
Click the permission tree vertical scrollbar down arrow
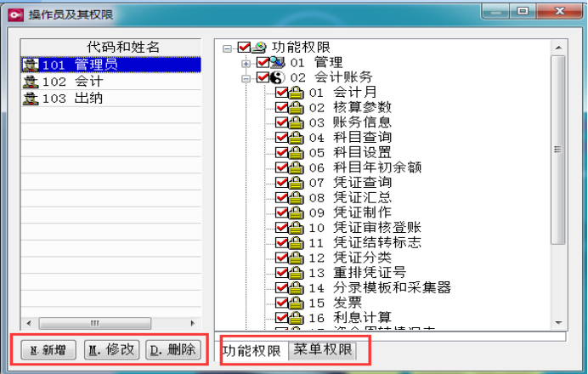557,322
